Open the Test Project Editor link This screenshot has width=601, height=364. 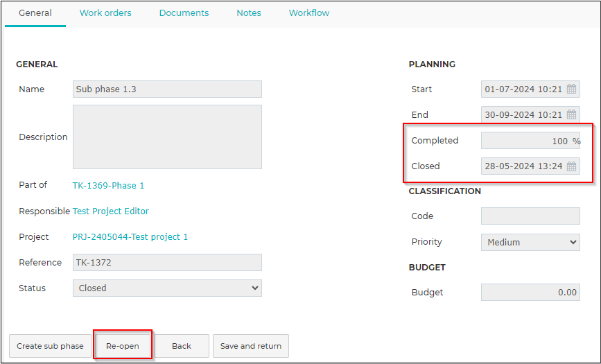(x=111, y=211)
